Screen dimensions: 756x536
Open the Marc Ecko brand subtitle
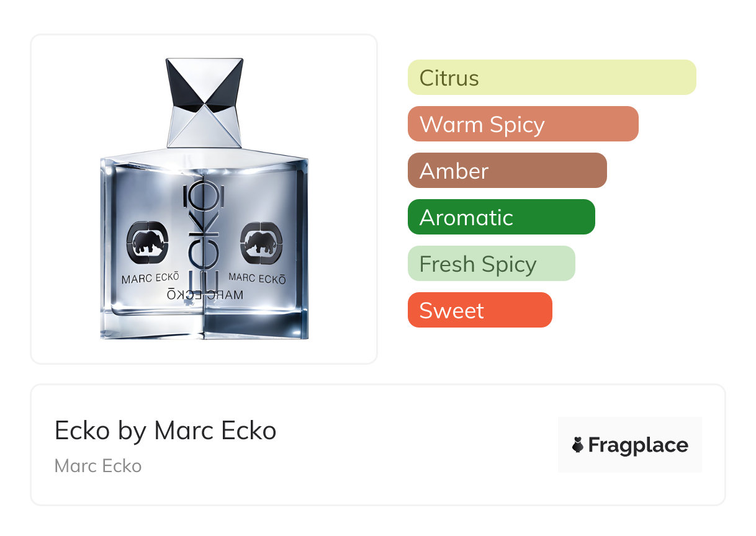click(98, 466)
